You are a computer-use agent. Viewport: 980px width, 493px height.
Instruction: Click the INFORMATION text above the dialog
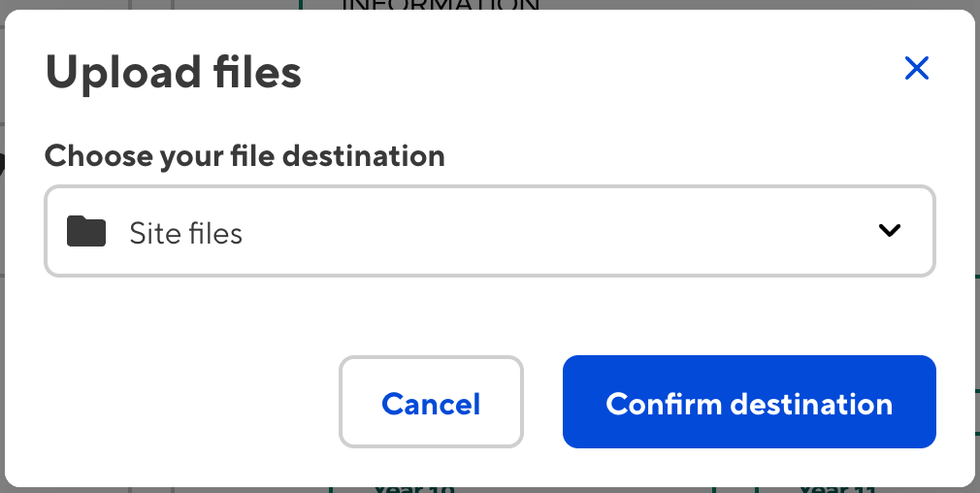coord(441,5)
